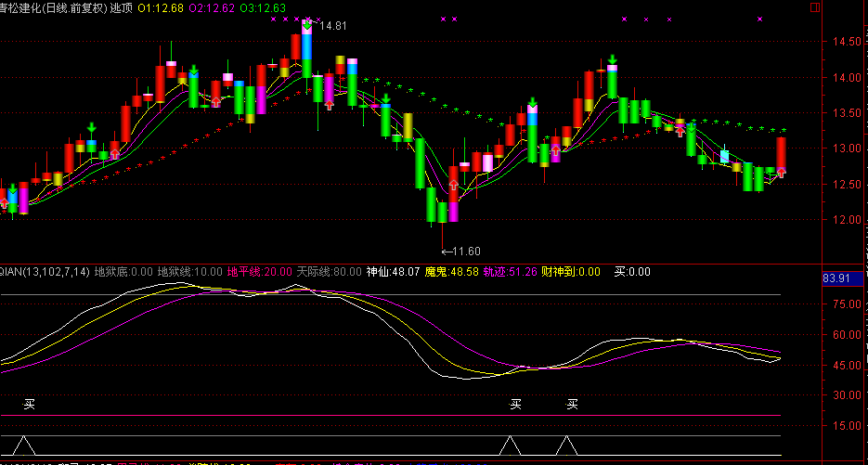
Task: Click the O1:12.68 yellow indicator value
Action: [x=160, y=7]
